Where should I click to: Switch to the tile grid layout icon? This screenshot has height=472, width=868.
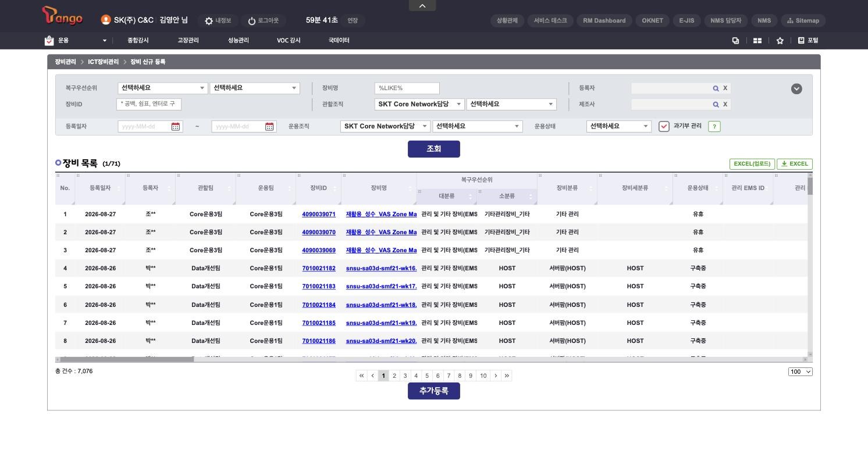pos(757,41)
